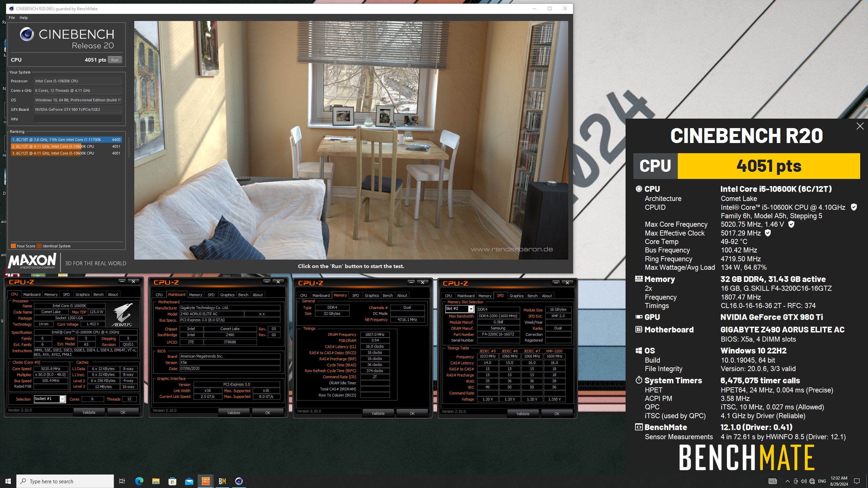Screen dimensions: 868x488
Task: Click the orange Your Score legend swatch
Action: pos(13,246)
